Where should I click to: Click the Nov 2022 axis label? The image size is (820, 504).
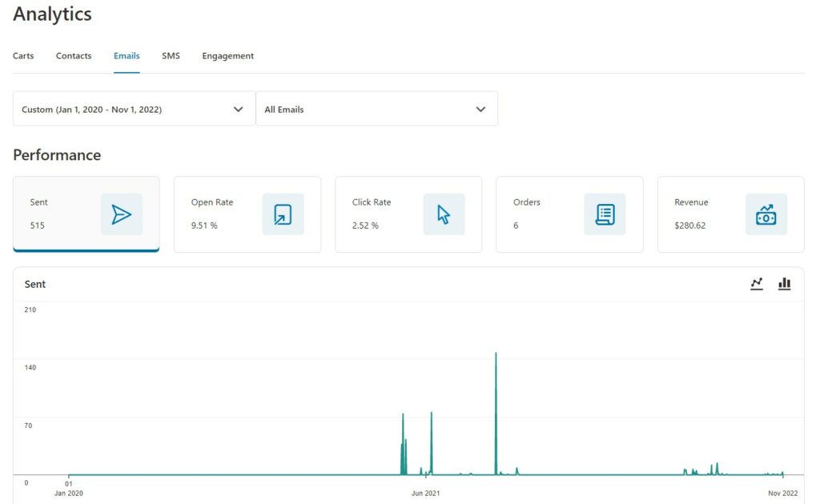pos(783,493)
